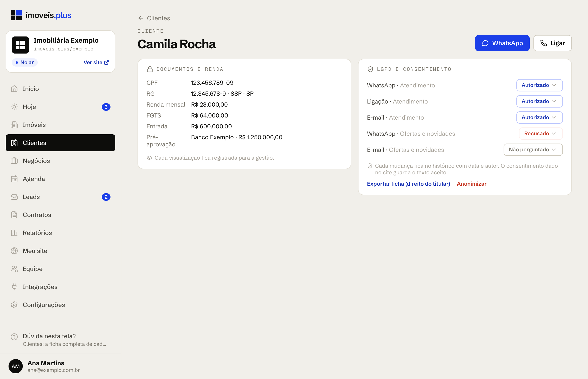Screen dimensions: 588x379
Task: Open E-mail Atendimento consent dropdown
Action: click(x=539, y=117)
